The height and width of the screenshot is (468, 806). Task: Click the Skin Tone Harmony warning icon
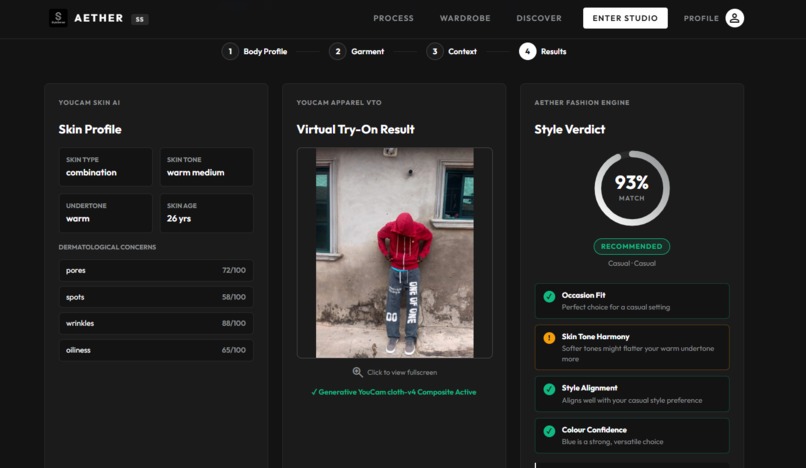click(549, 338)
